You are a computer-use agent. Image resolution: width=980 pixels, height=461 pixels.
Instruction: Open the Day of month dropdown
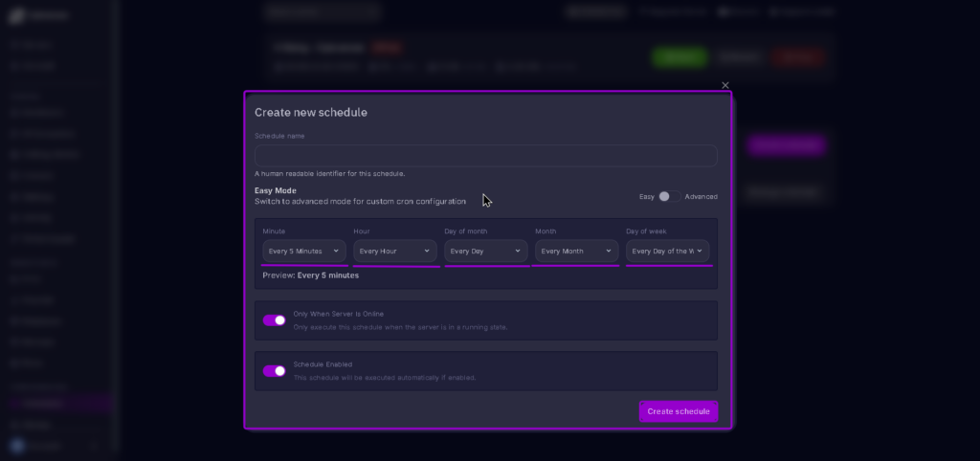(485, 252)
